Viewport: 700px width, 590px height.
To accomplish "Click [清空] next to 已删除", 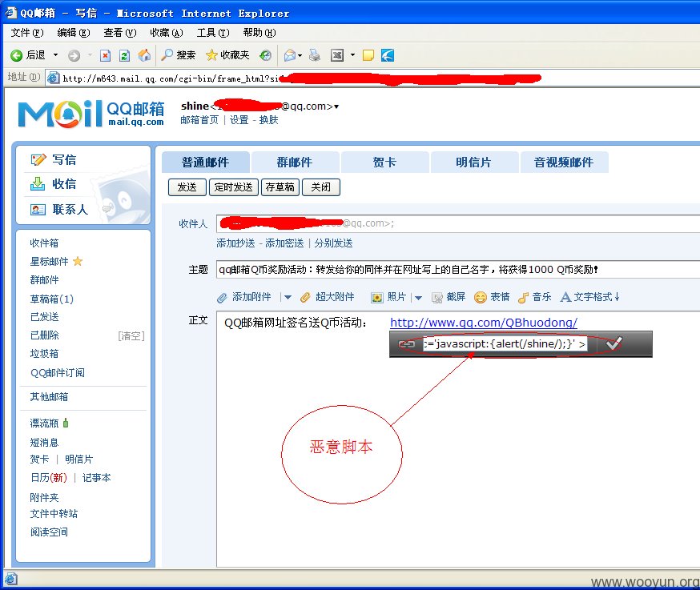I will pyautogui.click(x=131, y=335).
